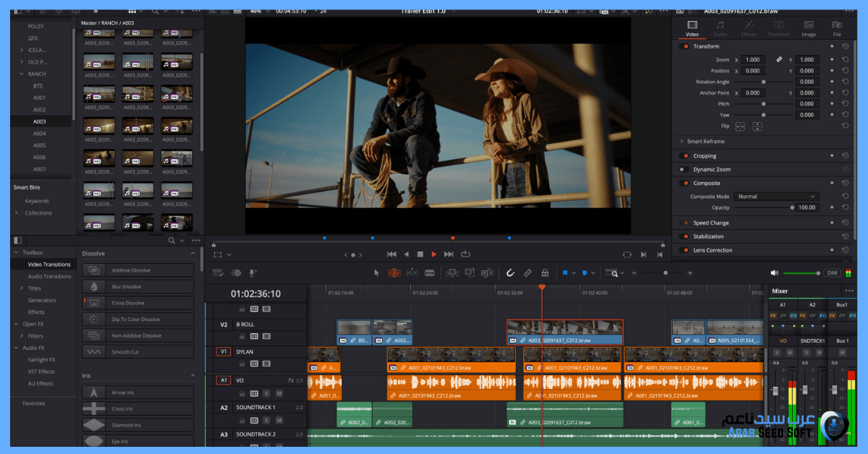Solo the SOUNDTRACK 1 track
This screenshot has width=868, height=454.
(265, 420)
